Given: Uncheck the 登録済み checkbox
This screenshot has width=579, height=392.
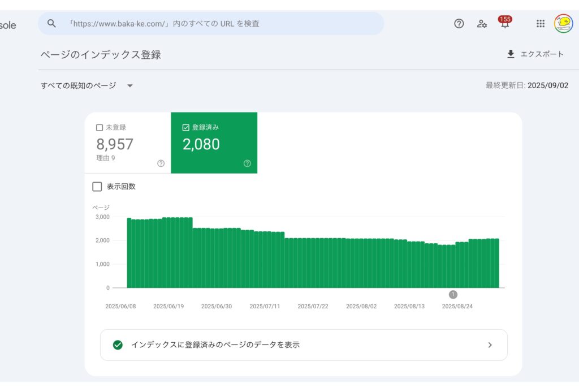Looking at the screenshot, I should pos(186,128).
